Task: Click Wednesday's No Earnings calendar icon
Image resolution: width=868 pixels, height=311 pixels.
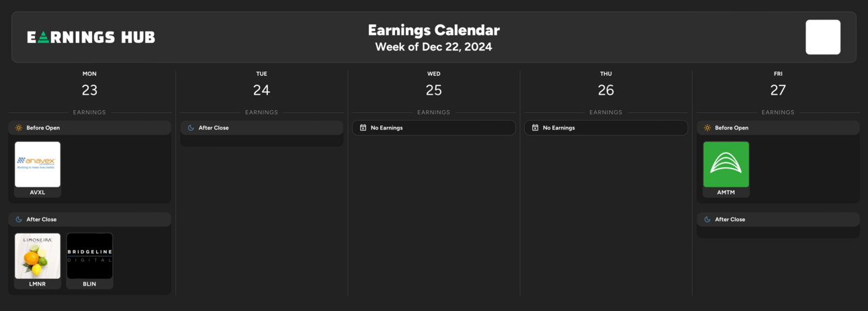Action: click(363, 128)
